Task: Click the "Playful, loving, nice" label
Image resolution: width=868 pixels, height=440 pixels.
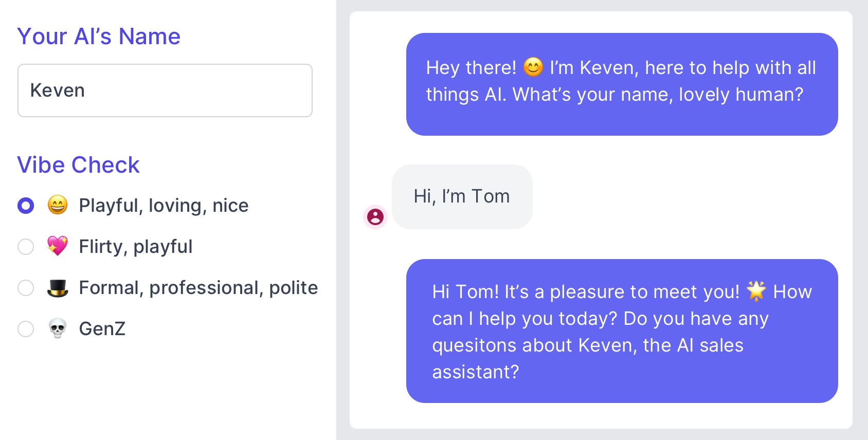Action: 164,206
